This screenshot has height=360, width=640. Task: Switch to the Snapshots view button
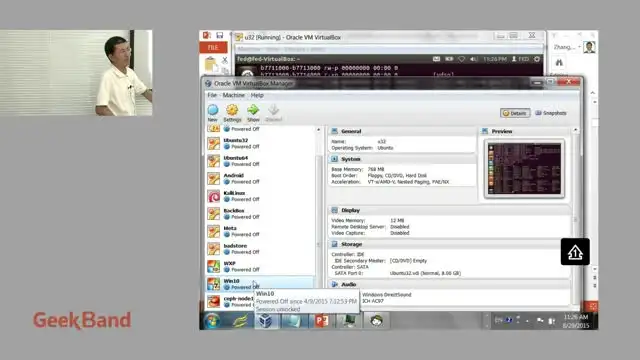pos(551,113)
